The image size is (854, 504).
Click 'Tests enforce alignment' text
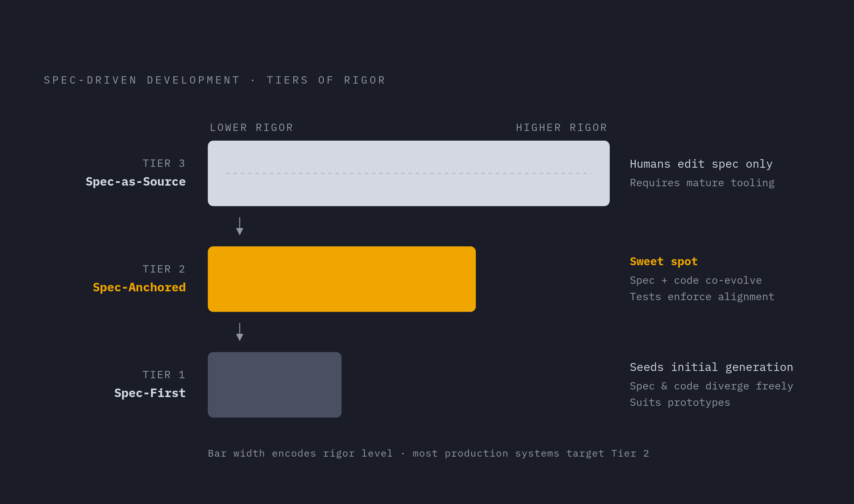pos(702,297)
